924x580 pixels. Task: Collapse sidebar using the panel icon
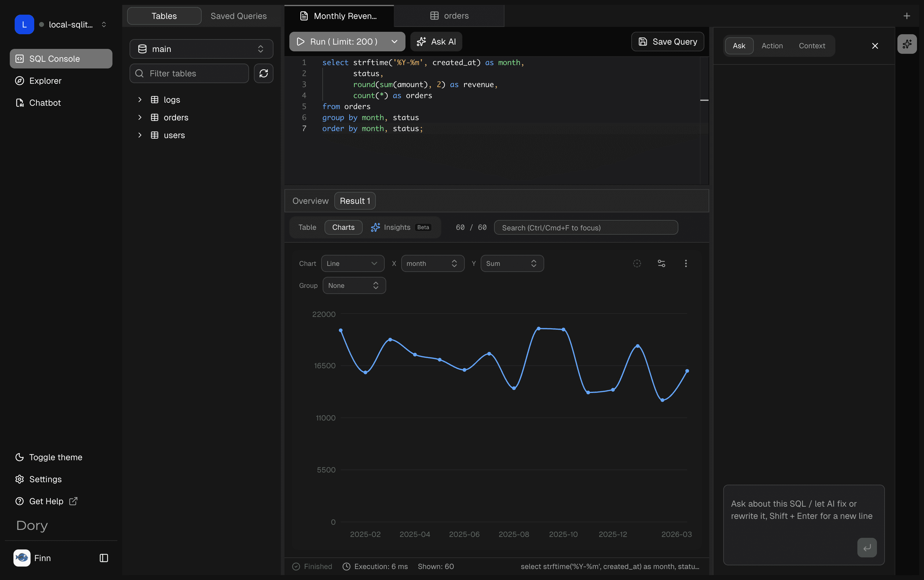click(104, 558)
